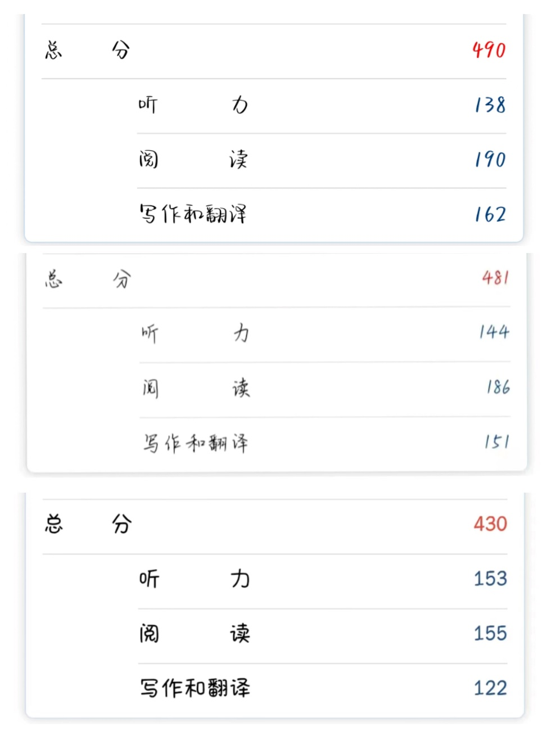Click the red total score 481

click(495, 278)
